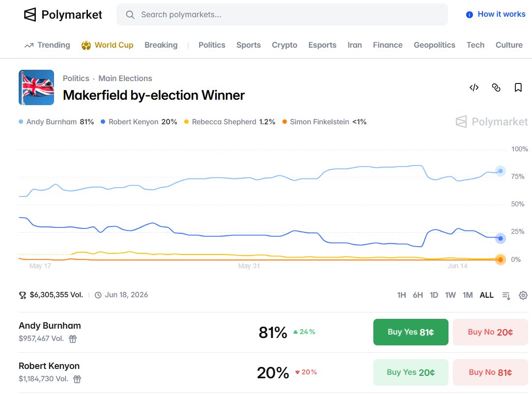Select the 1H chart timeframe
Viewport: 532px width, 394px height.
[401, 295]
